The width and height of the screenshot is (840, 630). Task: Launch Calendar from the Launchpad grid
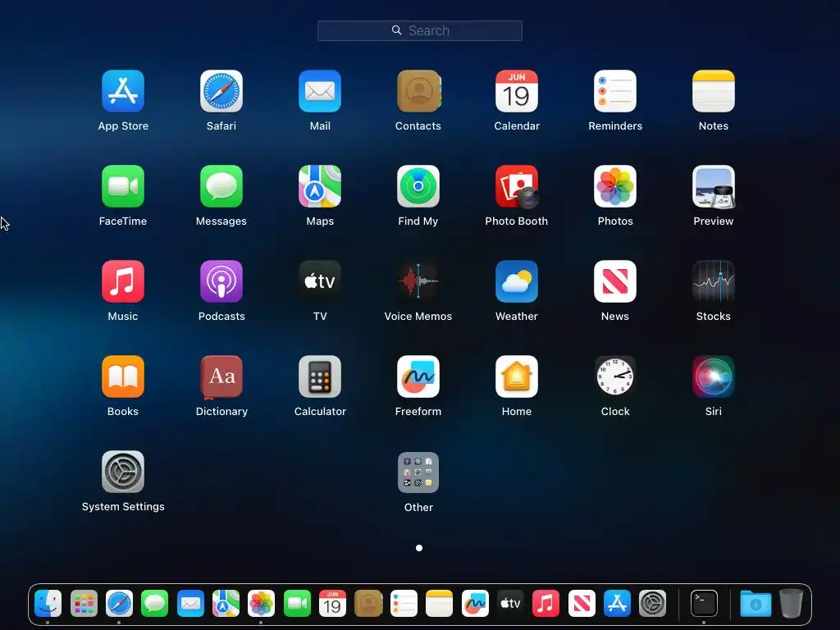[x=517, y=91]
